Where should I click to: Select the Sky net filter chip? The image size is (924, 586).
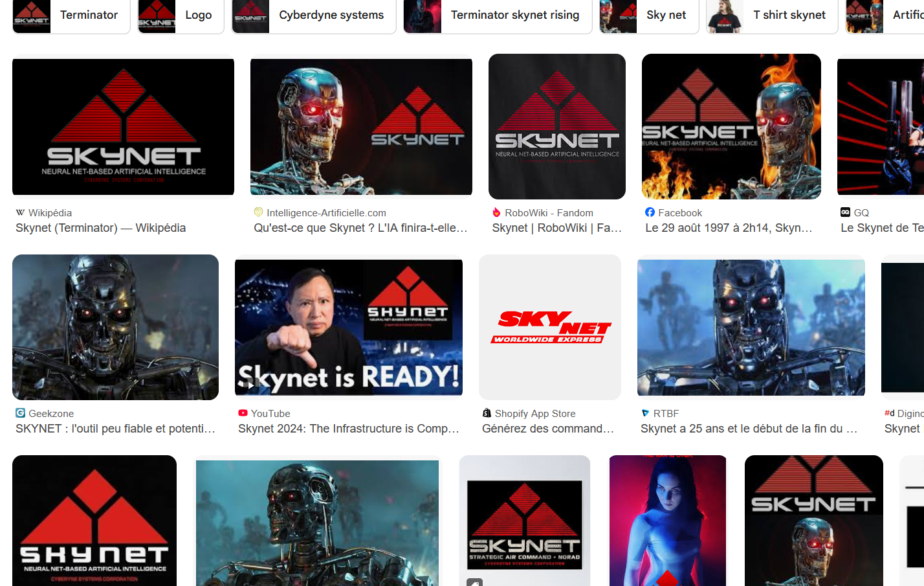(649, 15)
